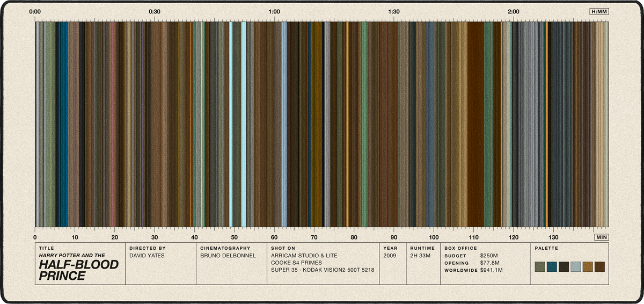Click the H:MM unit badge
This screenshot has height=304, width=644.
(599, 11)
